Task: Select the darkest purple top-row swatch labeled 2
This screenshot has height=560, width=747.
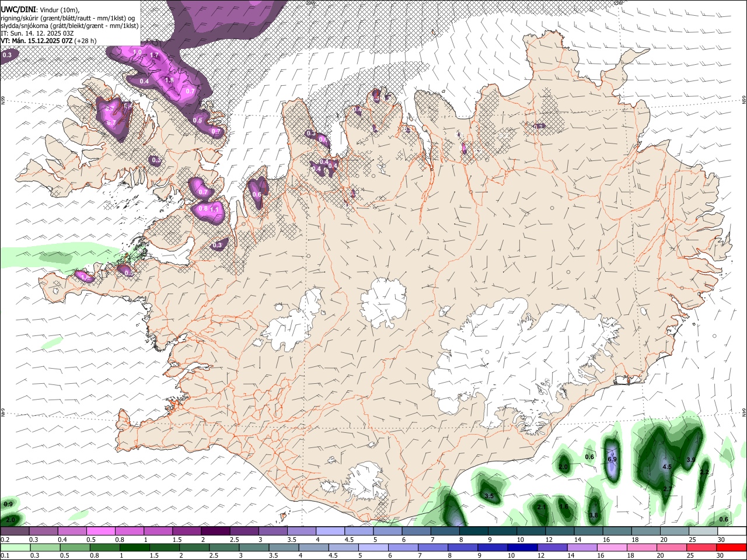Action: 215,531
